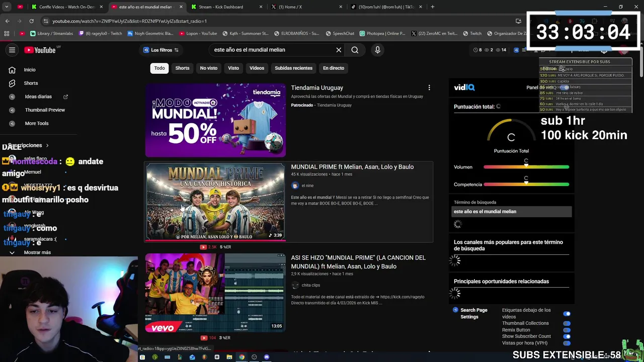Select the Visto filter chip

(x=233, y=68)
